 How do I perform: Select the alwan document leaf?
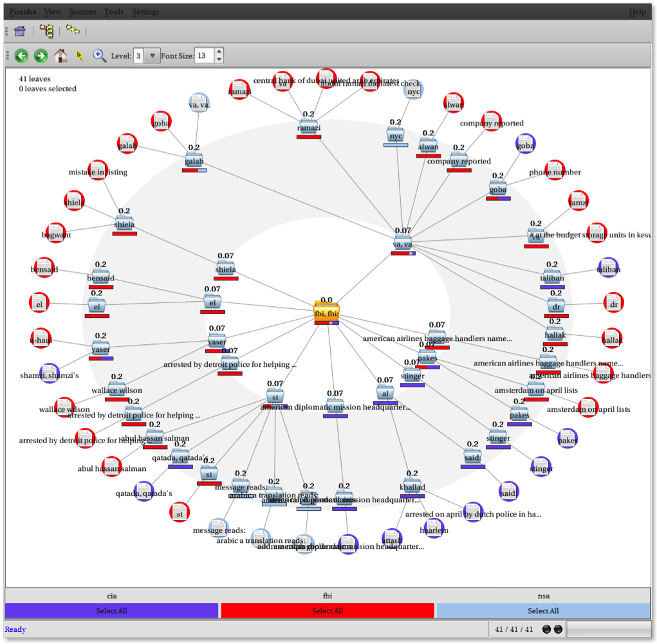454,103
